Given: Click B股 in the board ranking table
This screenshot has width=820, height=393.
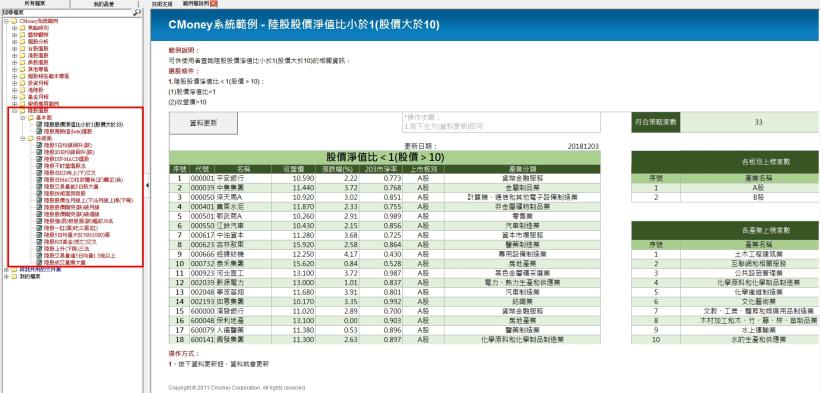Looking at the screenshot, I should 758,198.
